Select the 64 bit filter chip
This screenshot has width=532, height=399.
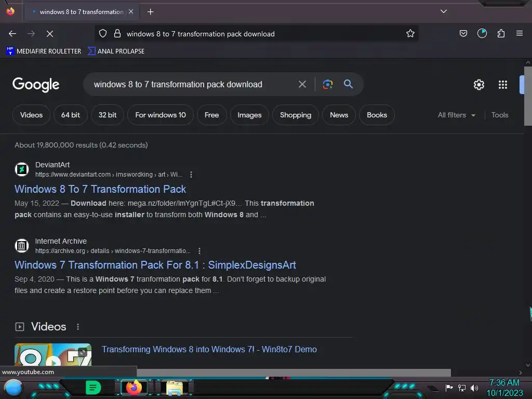point(71,115)
